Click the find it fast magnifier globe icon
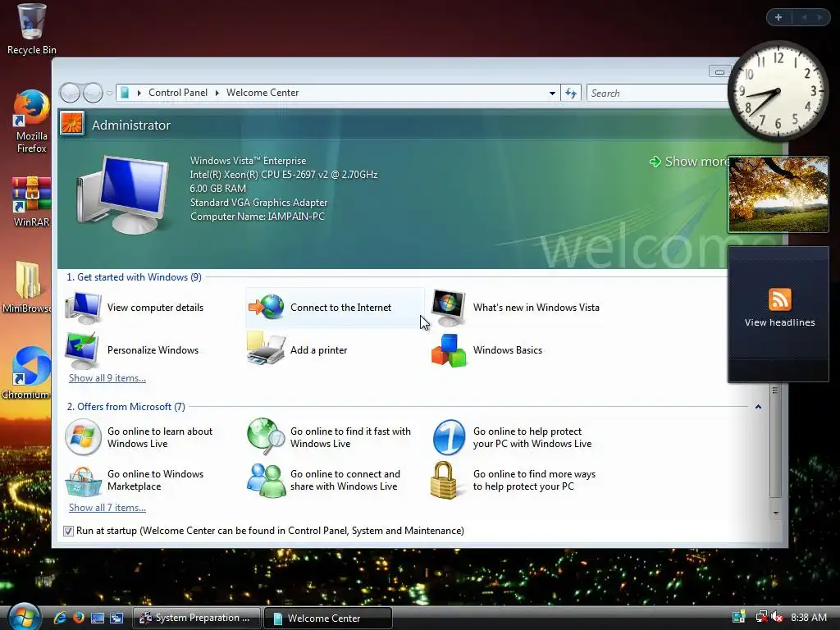Image resolution: width=840 pixels, height=630 pixels. point(266,436)
